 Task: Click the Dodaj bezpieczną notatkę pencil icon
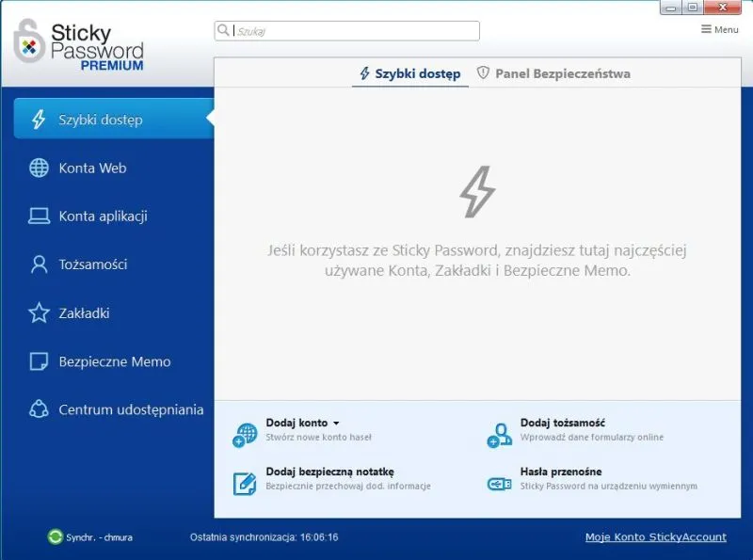click(245, 481)
